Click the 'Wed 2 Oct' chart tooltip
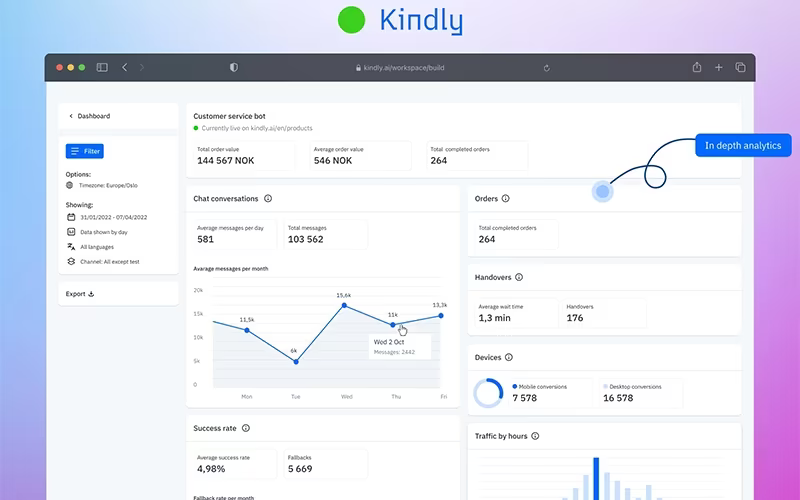 (400, 347)
